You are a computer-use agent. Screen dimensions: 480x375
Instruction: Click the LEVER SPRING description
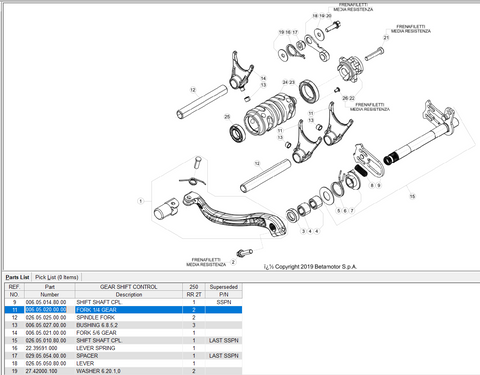pyautogui.click(x=96, y=348)
